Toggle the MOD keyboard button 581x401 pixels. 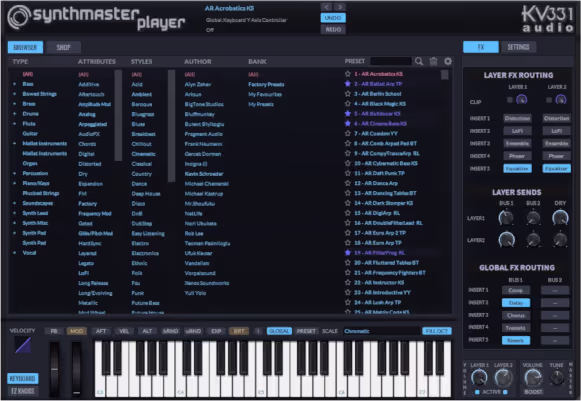coord(77,331)
